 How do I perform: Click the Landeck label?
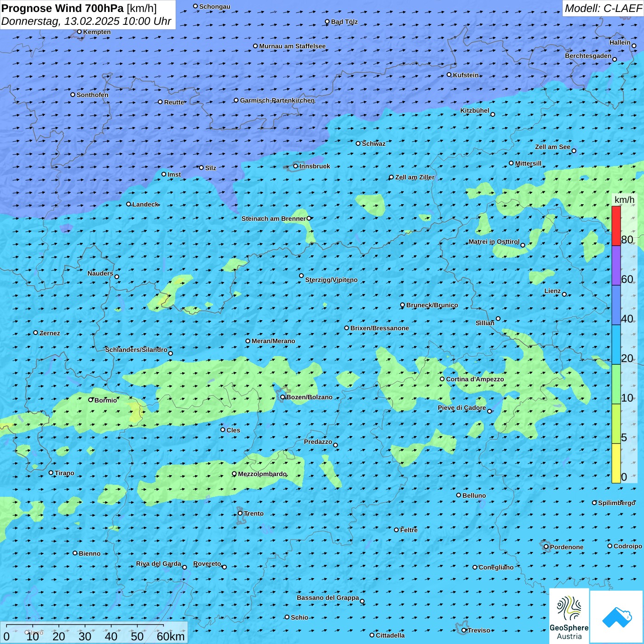pyautogui.click(x=145, y=204)
